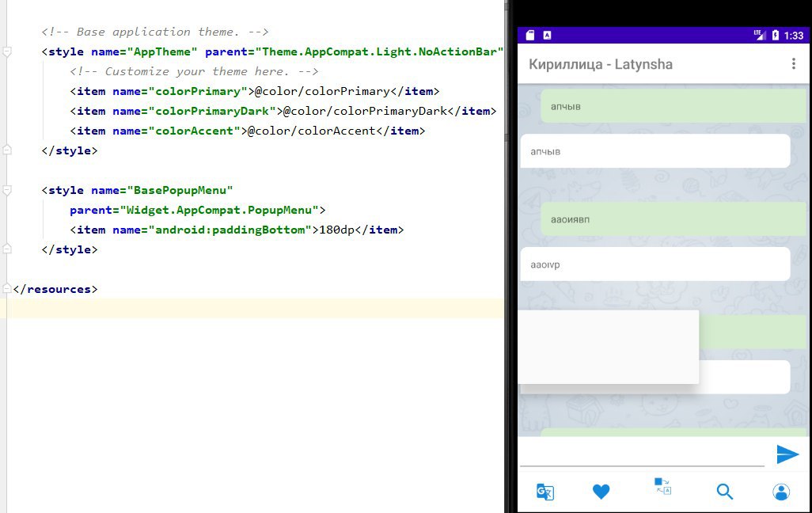
Task: Tap the SD card status bar icon
Action: [x=529, y=36]
